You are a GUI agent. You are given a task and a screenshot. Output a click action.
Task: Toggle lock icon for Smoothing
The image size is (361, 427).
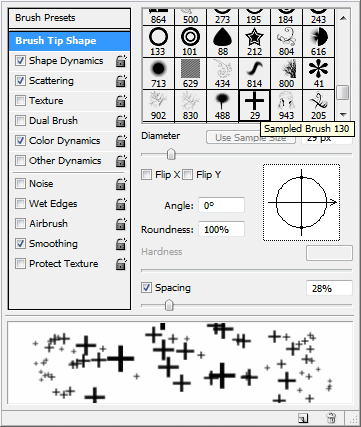pos(121,244)
